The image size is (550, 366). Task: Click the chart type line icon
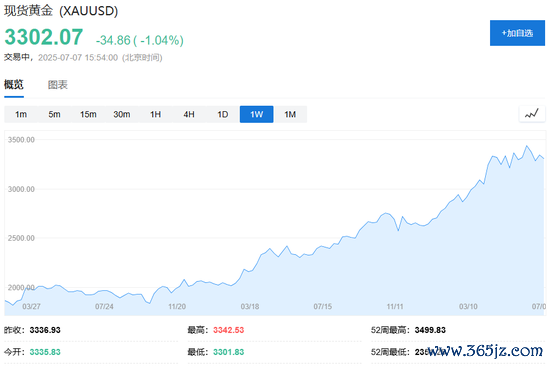[532, 114]
